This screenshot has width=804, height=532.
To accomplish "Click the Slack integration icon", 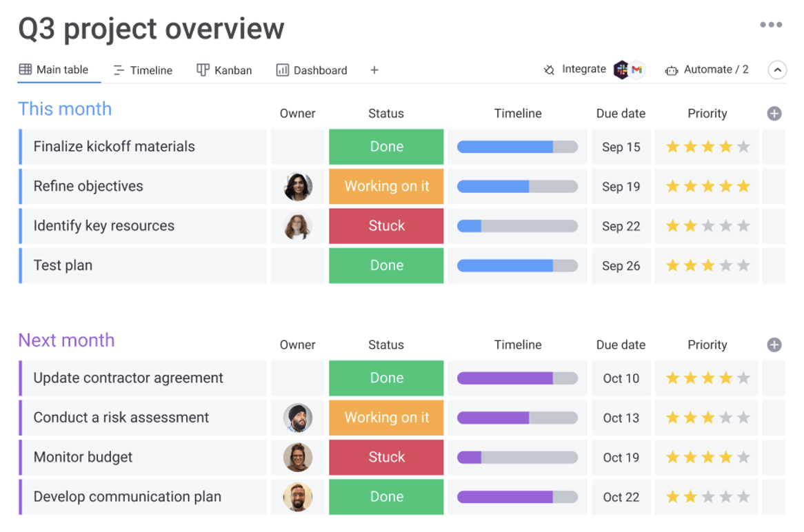I will (x=621, y=70).
